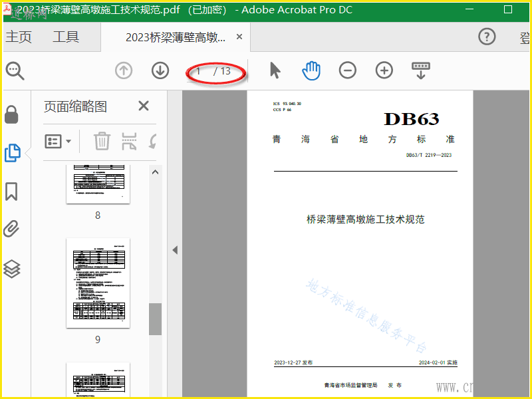Activate the hand pan tool

click(311, 70)
